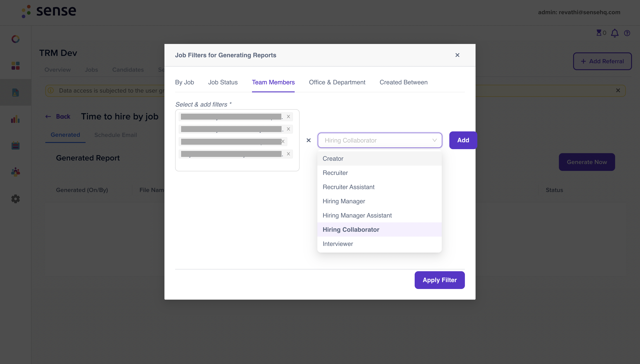Open the Office & Department tab
640x364 pixels.
[x=337, y=82]
